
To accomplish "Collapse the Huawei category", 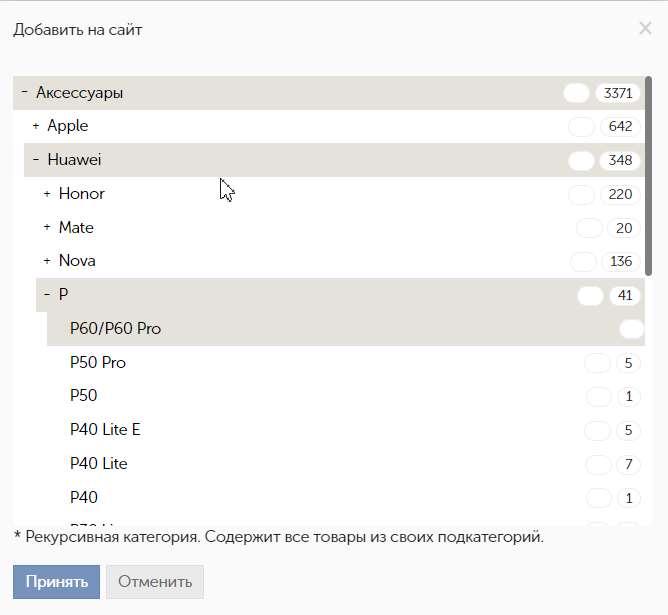I will click(x=35, y=160).
